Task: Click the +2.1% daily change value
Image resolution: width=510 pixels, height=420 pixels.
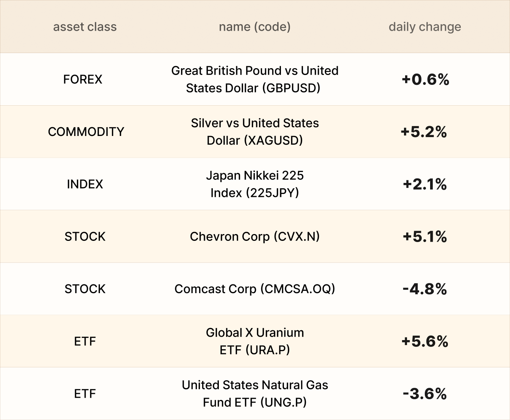Action: point(425,184)
